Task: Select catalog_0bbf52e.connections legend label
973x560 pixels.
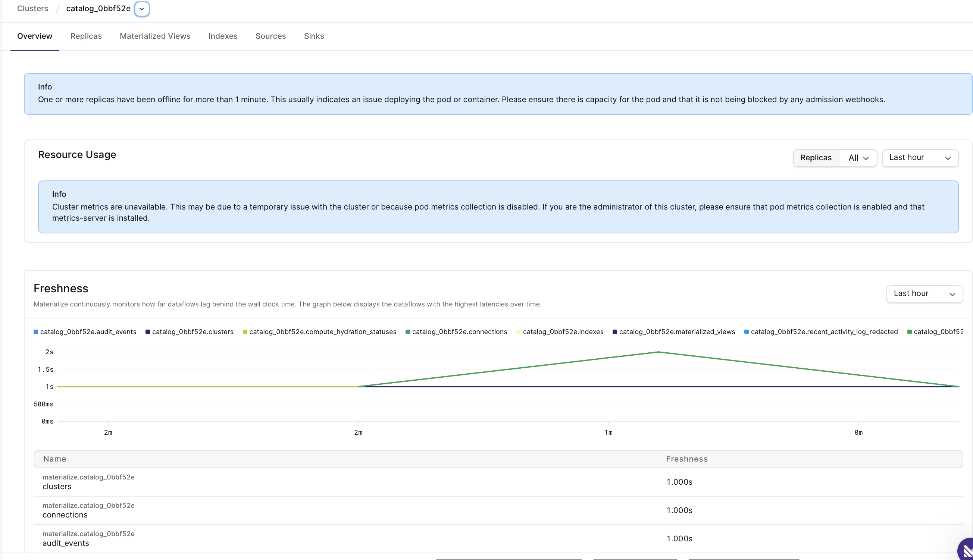Action: coord(460,332)
